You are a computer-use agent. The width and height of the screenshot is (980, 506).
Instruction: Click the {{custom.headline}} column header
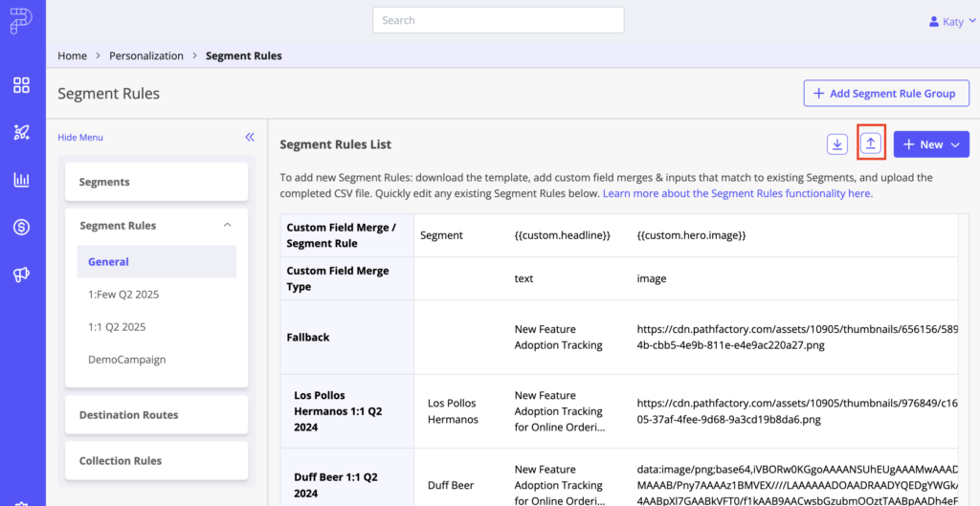click(x=562, y=235)
